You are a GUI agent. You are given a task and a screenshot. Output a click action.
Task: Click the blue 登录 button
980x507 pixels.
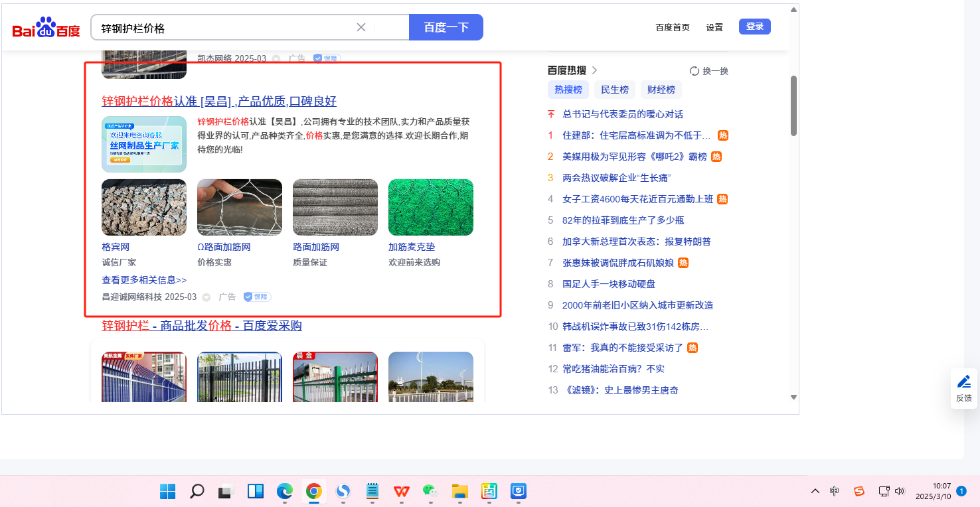[x=755, y=27]
